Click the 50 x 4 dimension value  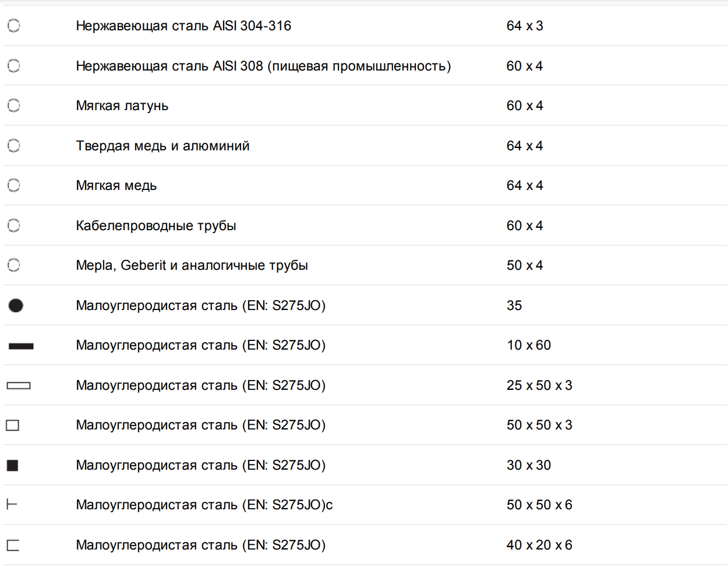[525, 265]
